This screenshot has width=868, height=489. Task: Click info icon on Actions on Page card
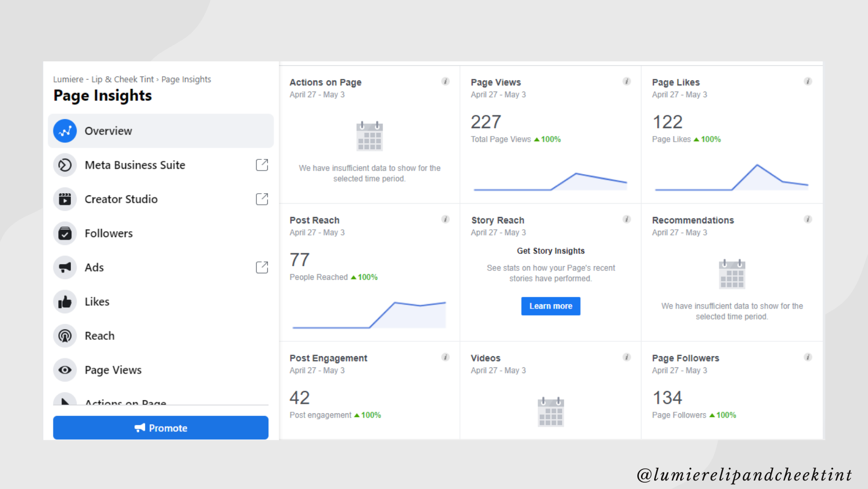point(446,81)
